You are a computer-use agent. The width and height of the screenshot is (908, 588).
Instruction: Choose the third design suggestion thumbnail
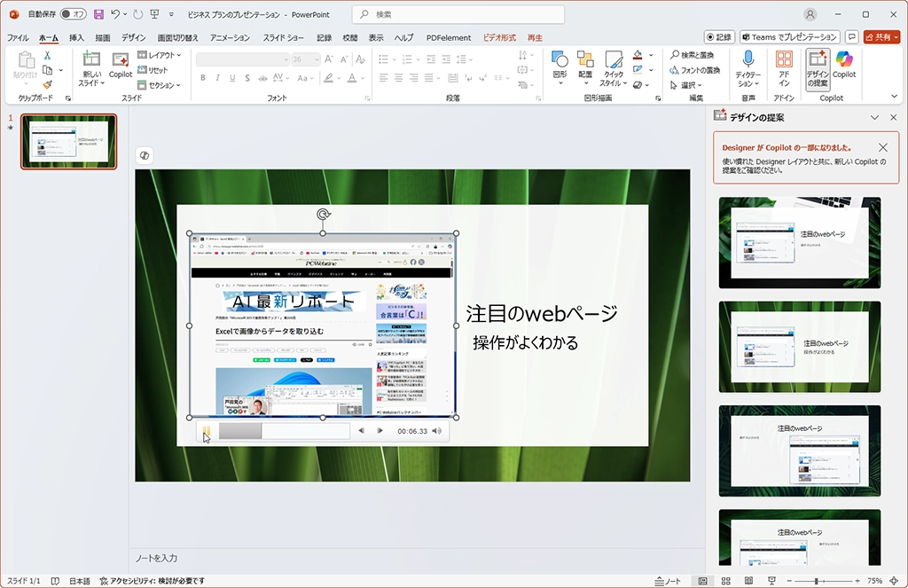coord(800,451)
